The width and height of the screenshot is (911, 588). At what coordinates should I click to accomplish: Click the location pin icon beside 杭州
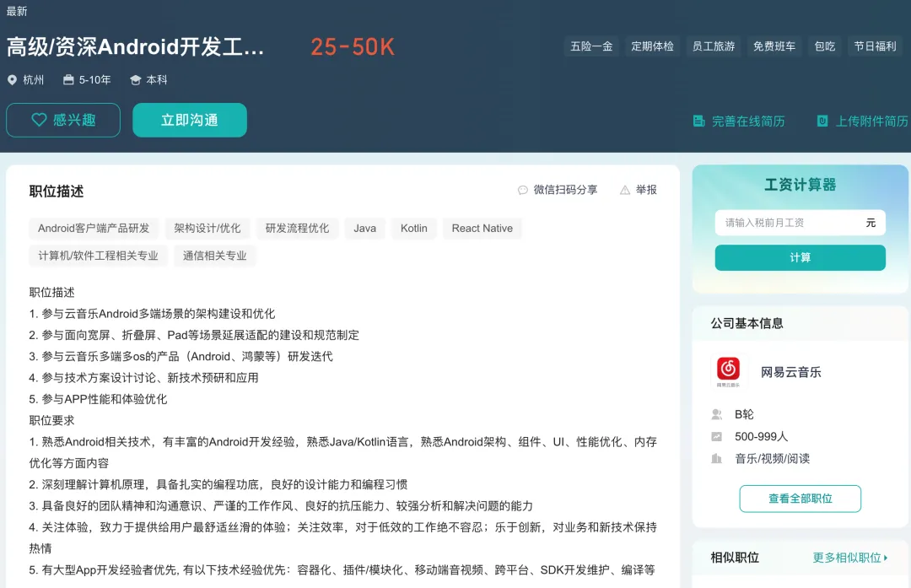pyautogui.click(x=12, y=79)
